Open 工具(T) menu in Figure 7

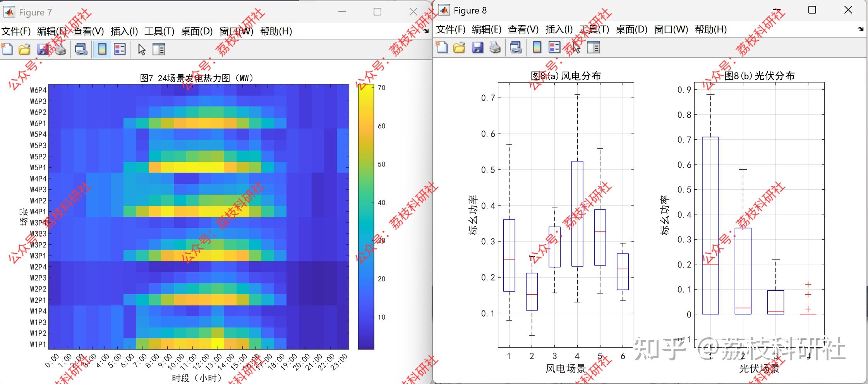[160, 31]
